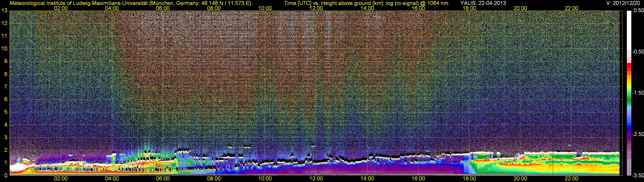Click the 0.50 value on the color scale

(638, 10)
